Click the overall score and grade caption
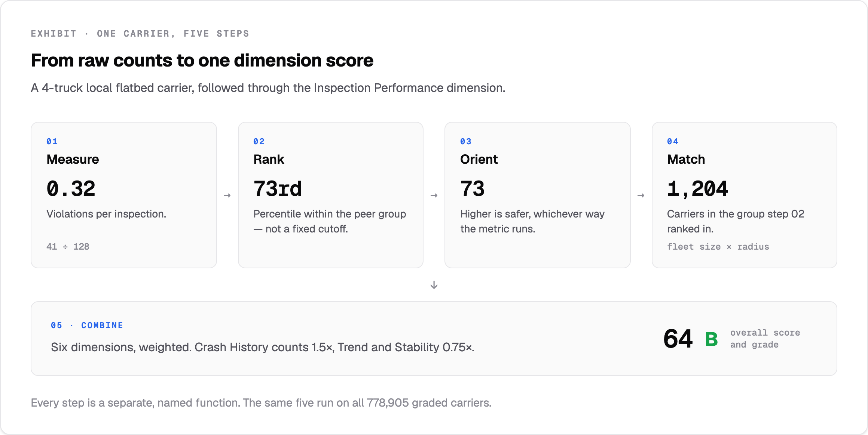This screenshot has width=868, height=435. (765, 339)
